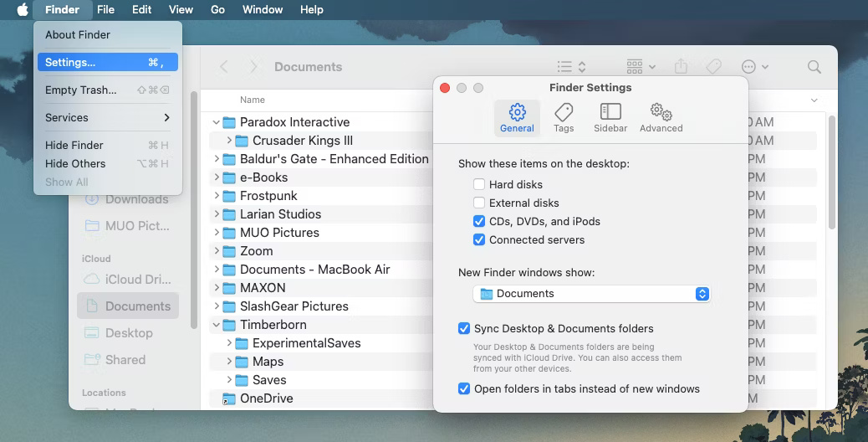The height and width of the screenshot is (442, 868).
Task: Select iCloud Drive in the sidebar
Action: click(x=128, y=279)
